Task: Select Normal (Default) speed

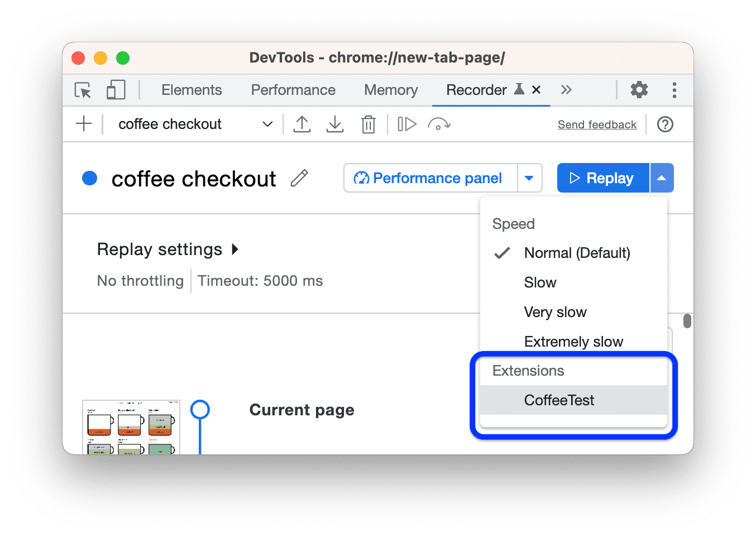Action: point(577,253)
